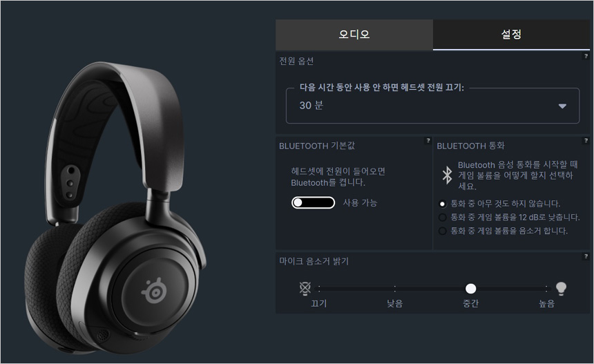This screenshot has height=364, width=594.
Task: Click the SteelSeries logo on the earcup
Action: [154, 291]
